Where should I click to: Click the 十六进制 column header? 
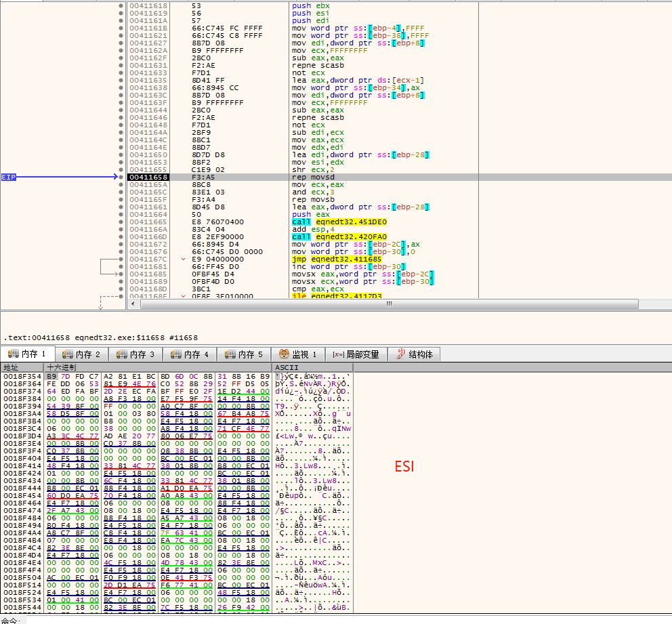click(158, 368)
